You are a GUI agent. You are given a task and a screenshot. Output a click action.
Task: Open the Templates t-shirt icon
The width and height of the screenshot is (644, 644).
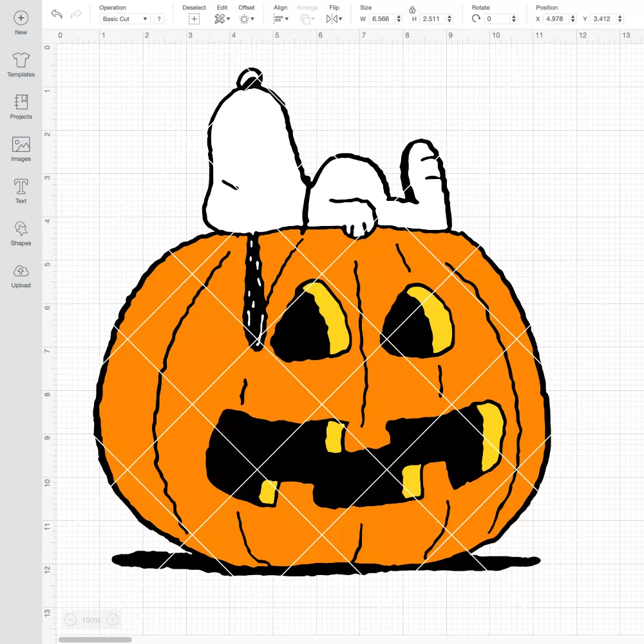[x=21, y=60]
